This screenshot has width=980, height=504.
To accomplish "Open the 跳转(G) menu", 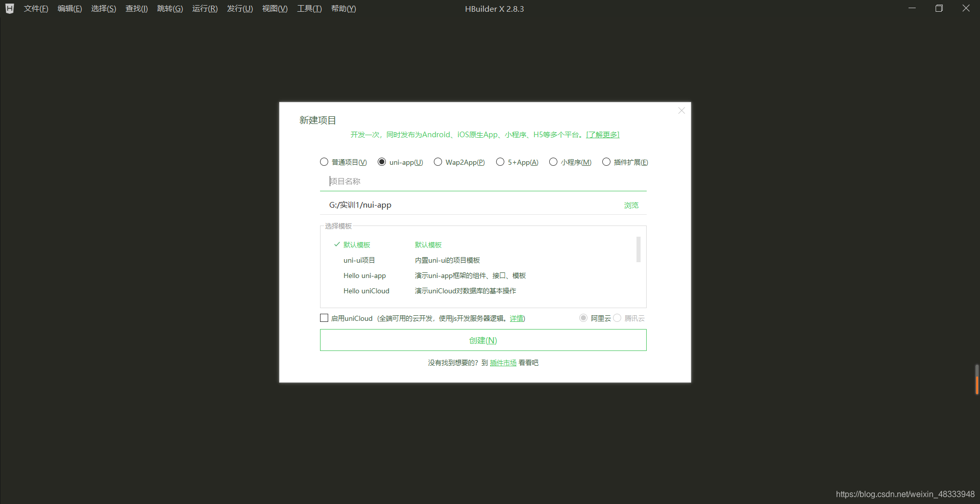I will pyautogui.click(x=170, y=9).
